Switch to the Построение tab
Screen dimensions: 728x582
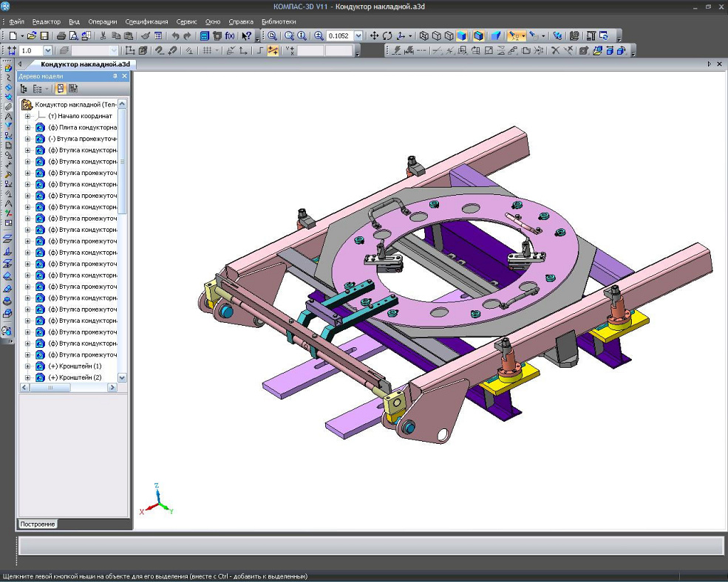(x=37, y=524)
